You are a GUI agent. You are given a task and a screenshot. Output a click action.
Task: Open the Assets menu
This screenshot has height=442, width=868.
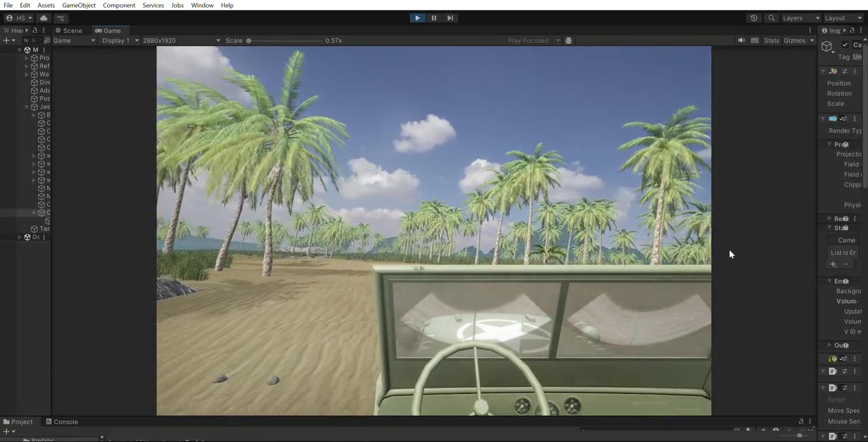pyautogui.click(x=46, y=5)
